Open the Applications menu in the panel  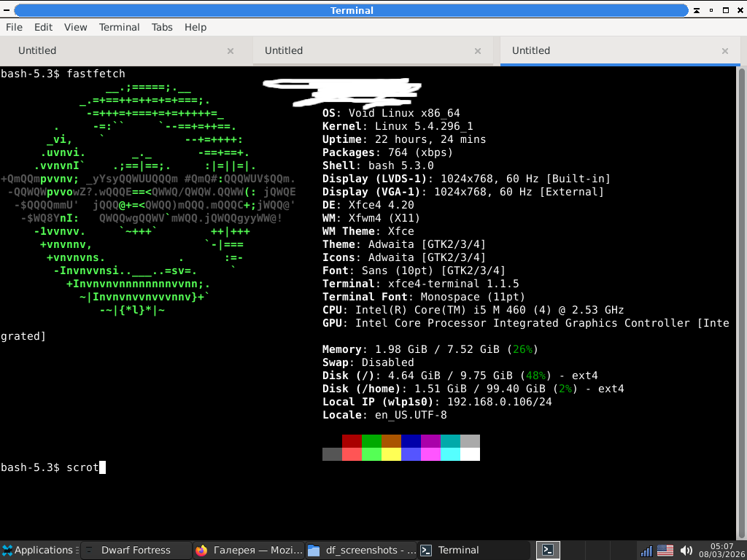38,551
